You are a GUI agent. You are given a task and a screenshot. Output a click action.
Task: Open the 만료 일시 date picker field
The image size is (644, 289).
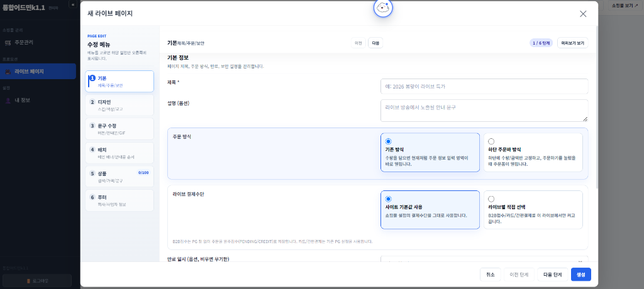[x=484, y=260]
